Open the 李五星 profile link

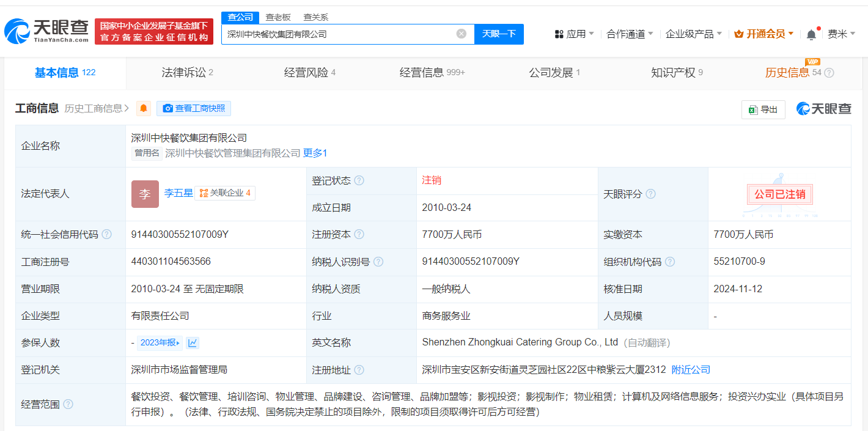tap(178, 193)
